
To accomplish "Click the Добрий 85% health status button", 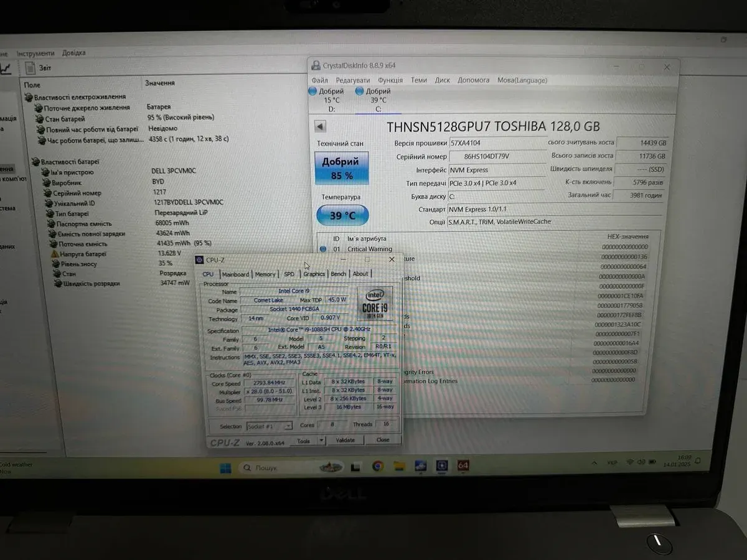I will tap(341, 169).
